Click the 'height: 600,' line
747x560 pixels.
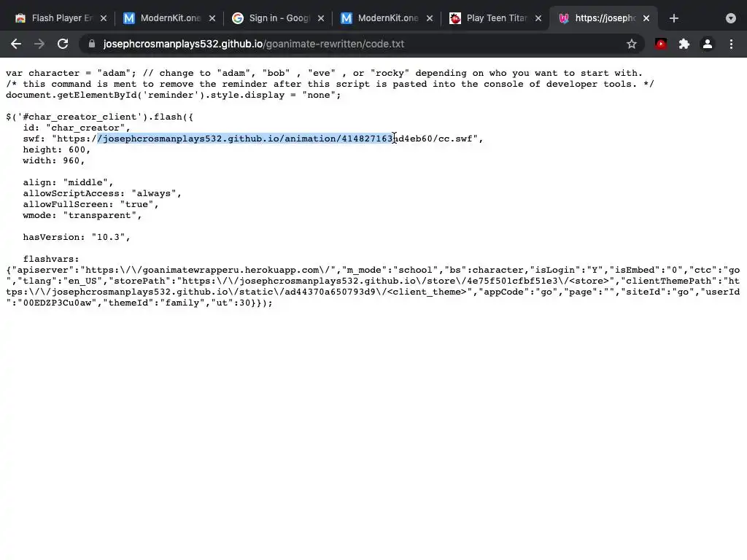click(x=56, y=149)
